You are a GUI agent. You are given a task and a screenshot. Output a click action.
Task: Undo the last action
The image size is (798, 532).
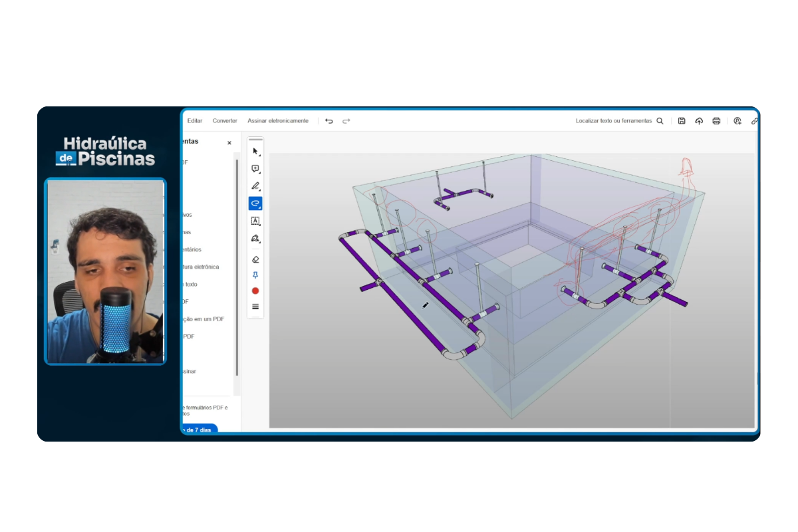(329, 121)
